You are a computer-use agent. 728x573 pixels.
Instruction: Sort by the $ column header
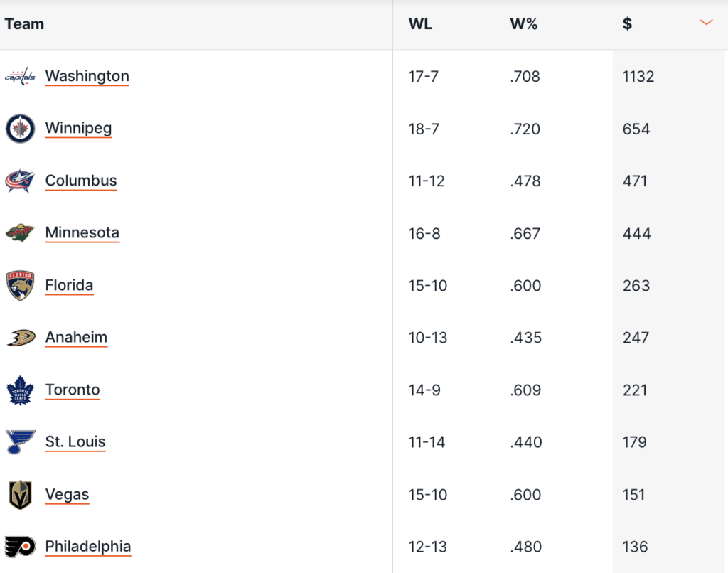pos(627,24)
